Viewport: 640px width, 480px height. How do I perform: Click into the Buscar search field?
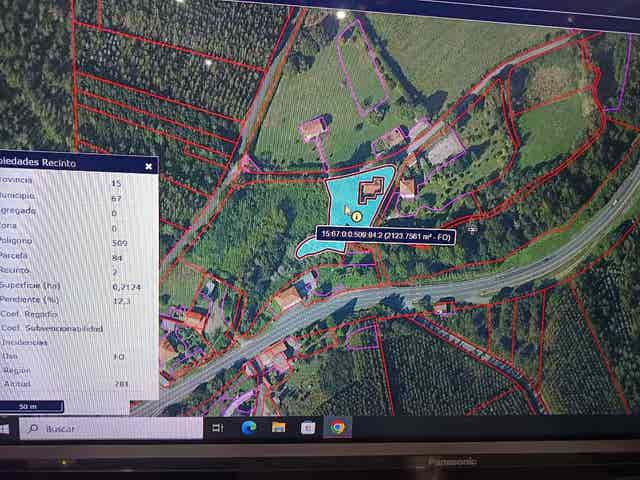point(110,428)
